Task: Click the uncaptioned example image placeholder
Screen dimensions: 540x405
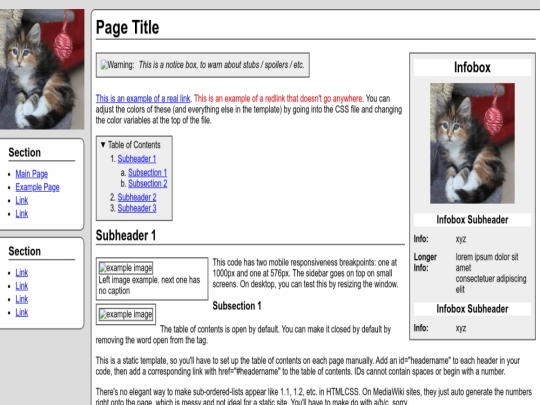Action: coord(126,314)
